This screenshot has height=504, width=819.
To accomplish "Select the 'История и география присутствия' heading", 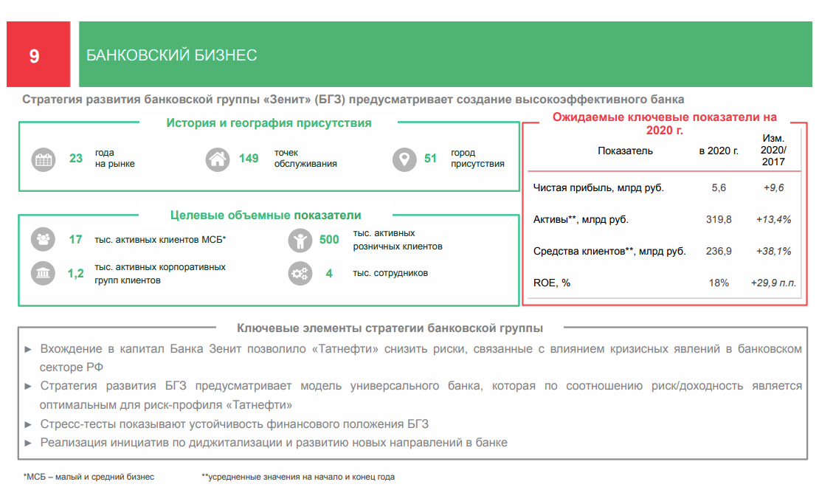I will click(x=269, y=123).
